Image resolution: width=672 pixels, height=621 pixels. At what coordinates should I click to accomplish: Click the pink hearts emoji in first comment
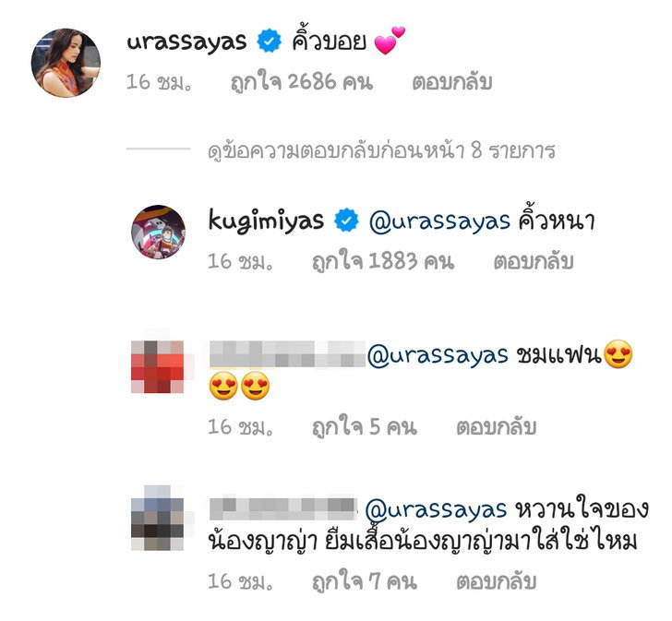pyautogui.click(x=390, y=41)
